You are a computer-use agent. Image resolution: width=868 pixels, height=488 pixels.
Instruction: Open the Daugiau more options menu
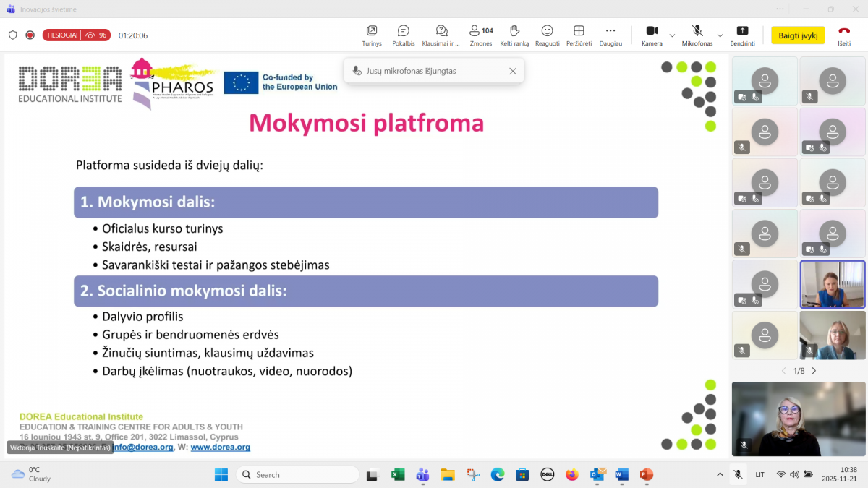click(610, 35)
